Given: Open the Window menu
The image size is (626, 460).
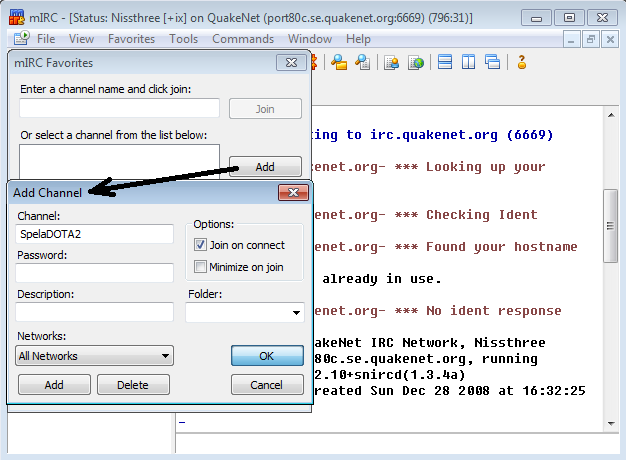Looking at the screenshot, I should point(310,39).
